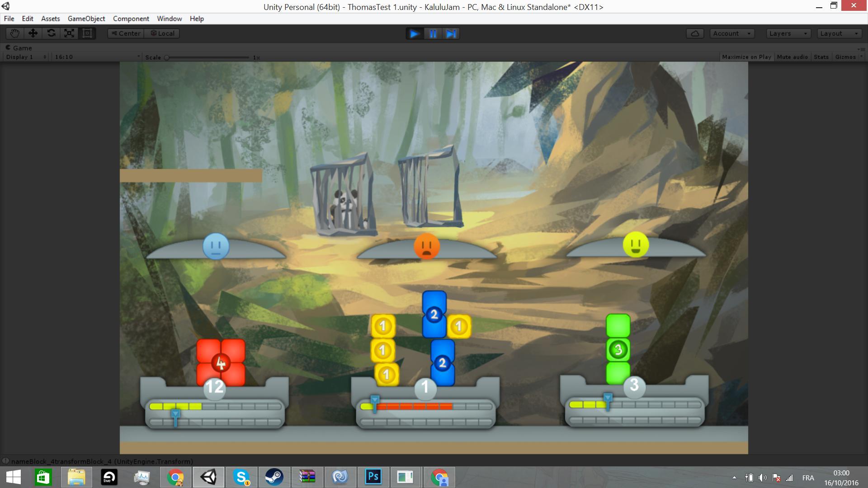Select the Rect transform tool

[x=87, y=33]
